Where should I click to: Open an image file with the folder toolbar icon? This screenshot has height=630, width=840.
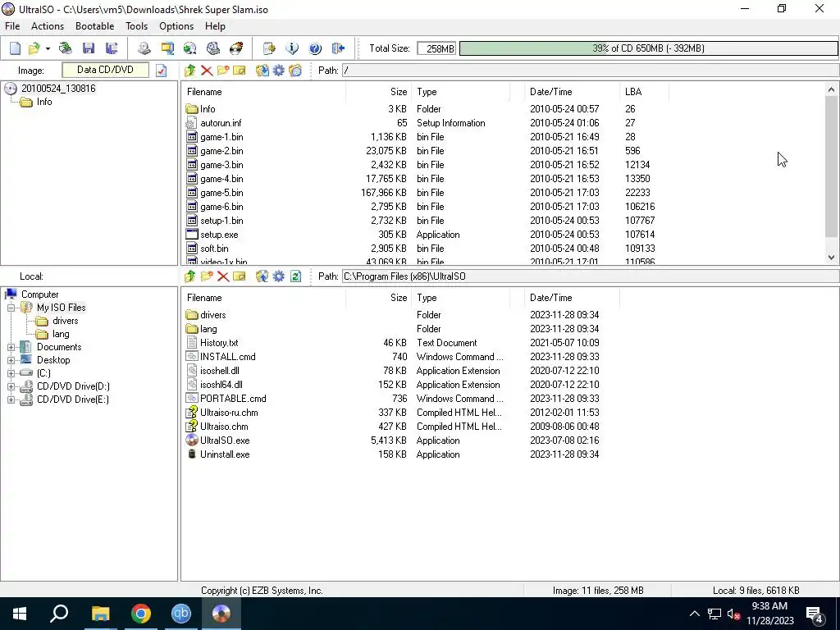click(x=34, y=48)
